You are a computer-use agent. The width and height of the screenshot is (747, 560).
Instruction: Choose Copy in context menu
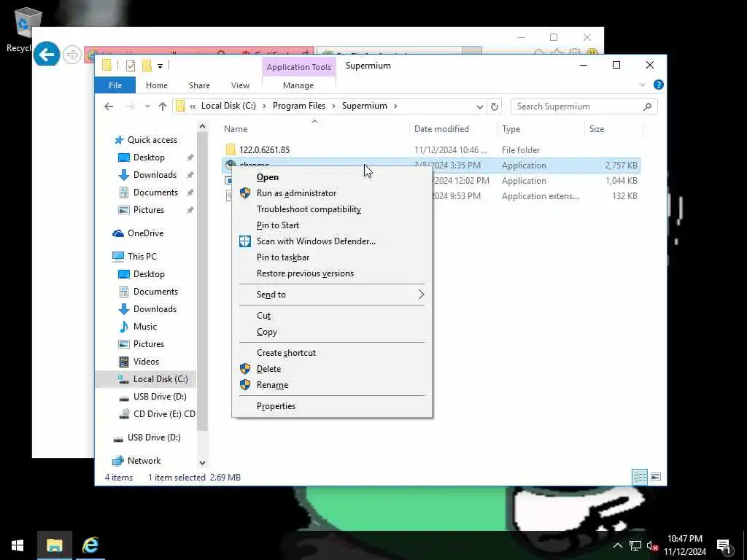(332, 332)
